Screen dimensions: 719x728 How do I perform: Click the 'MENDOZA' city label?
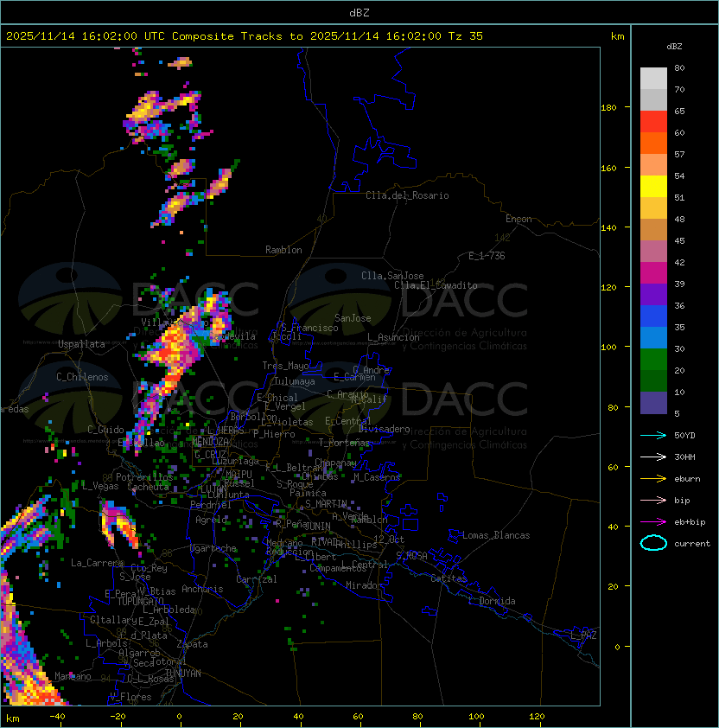[210, 441]
